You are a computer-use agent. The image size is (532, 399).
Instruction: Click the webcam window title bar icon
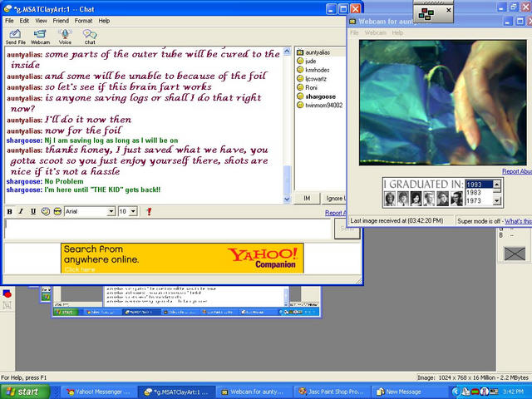(352, 22)
